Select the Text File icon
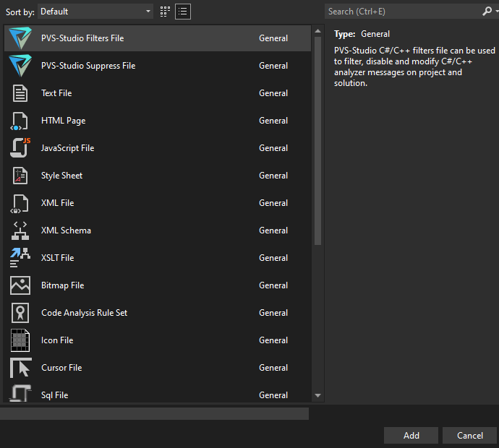Screen dimensions: 499x448 point(20,93)
